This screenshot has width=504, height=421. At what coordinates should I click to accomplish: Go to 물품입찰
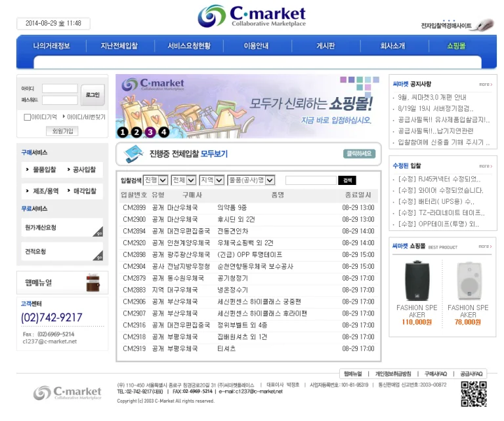pos(45,170)
